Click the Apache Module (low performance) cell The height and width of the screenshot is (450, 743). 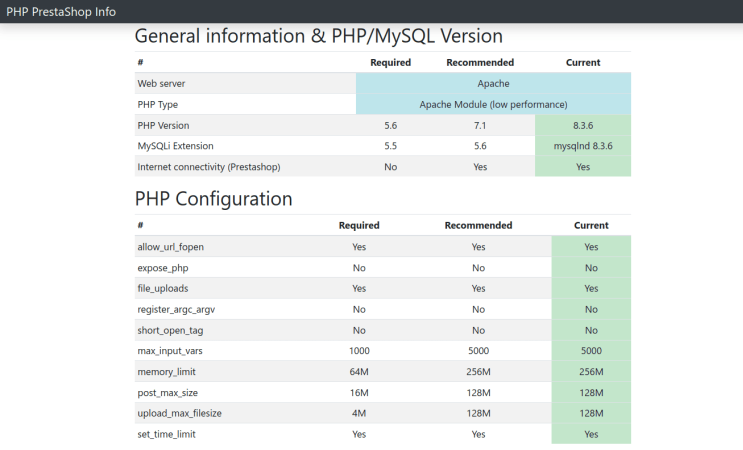493,104
